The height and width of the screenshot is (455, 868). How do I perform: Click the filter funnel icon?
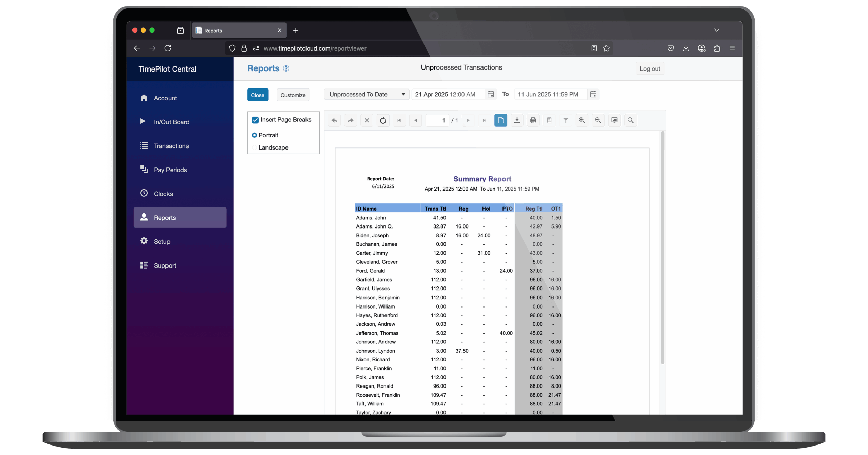tap(566, 120)
